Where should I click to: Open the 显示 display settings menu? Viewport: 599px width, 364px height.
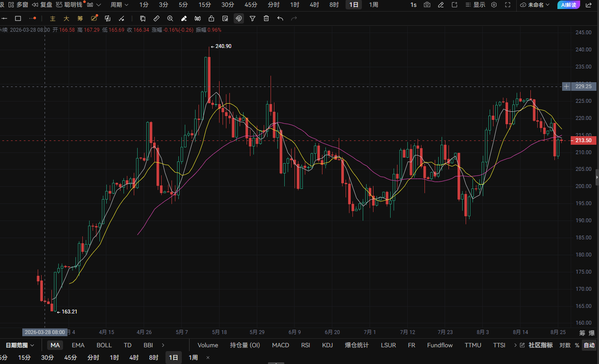(x=475, y=5)
